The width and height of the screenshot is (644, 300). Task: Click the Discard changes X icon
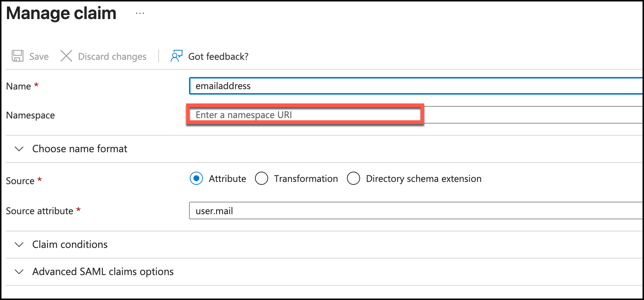pos(66,56)
